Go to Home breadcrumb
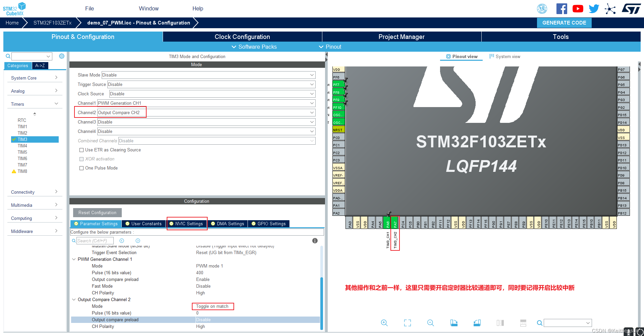 click(12, 23)
